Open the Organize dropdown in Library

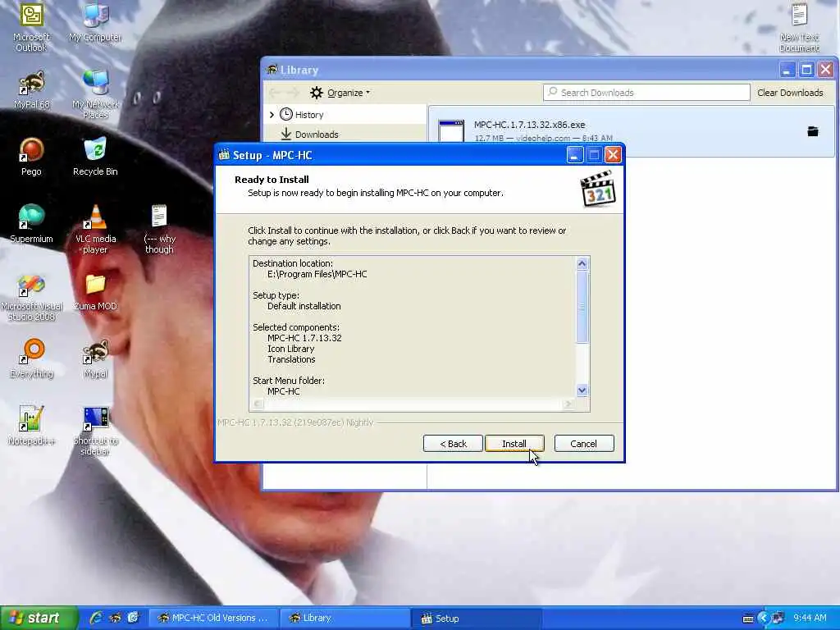340,93
